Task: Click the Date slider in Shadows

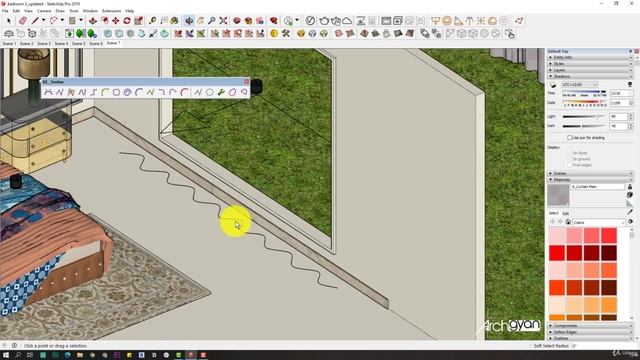Action: click(584, 103)
